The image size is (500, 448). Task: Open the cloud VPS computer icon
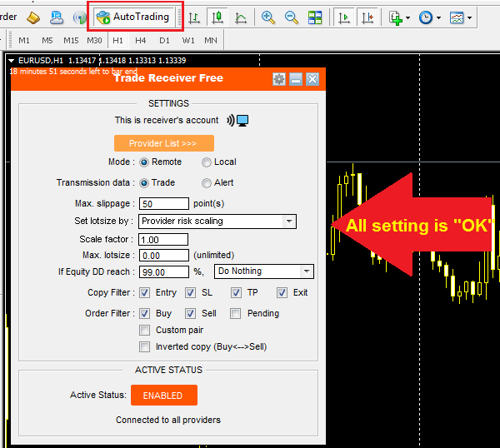pyautogui.click(x=57, y=17)
